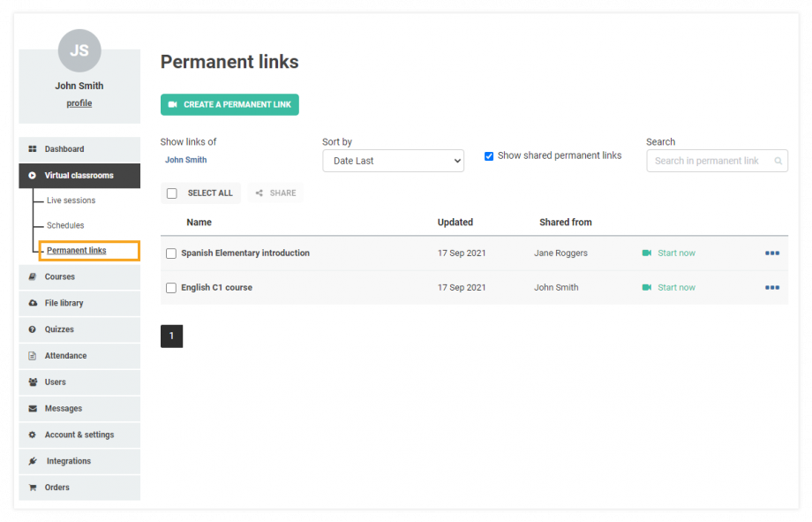Screen dimensions: 812x522
Task: Open the options menu for English C1 course
Action: pos(772,287)
